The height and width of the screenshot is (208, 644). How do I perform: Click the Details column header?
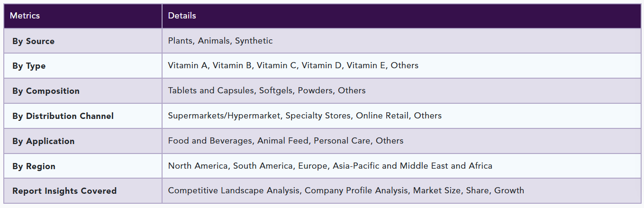tap(182, 16)
